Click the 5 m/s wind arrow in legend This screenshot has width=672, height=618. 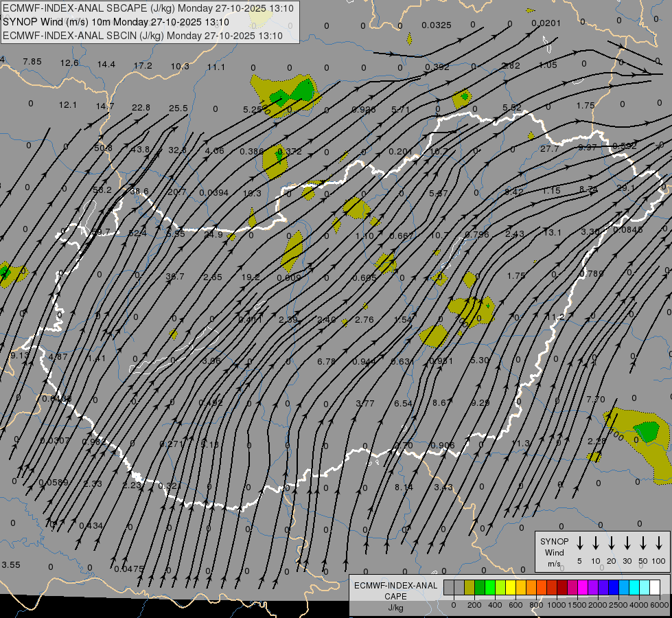tap(579, 542)
